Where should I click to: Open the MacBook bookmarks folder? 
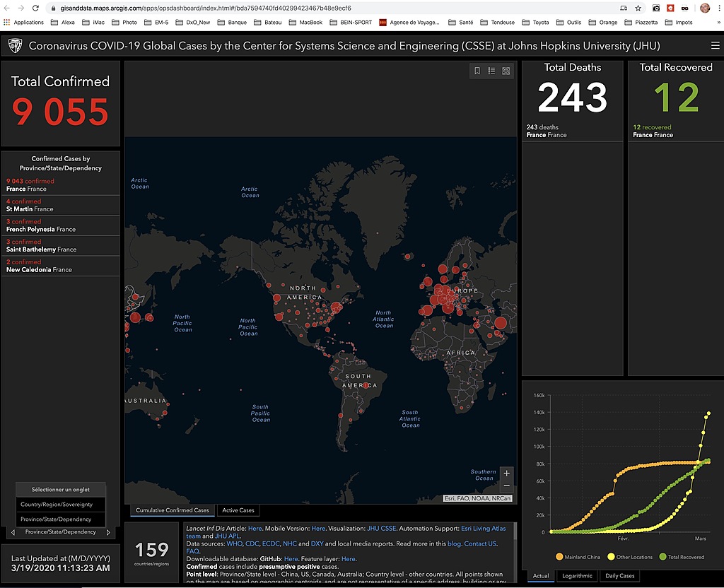(305, 22)
